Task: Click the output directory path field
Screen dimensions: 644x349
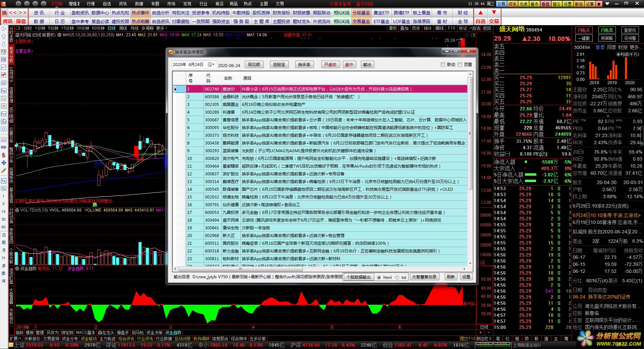Action: click(267, 277)
